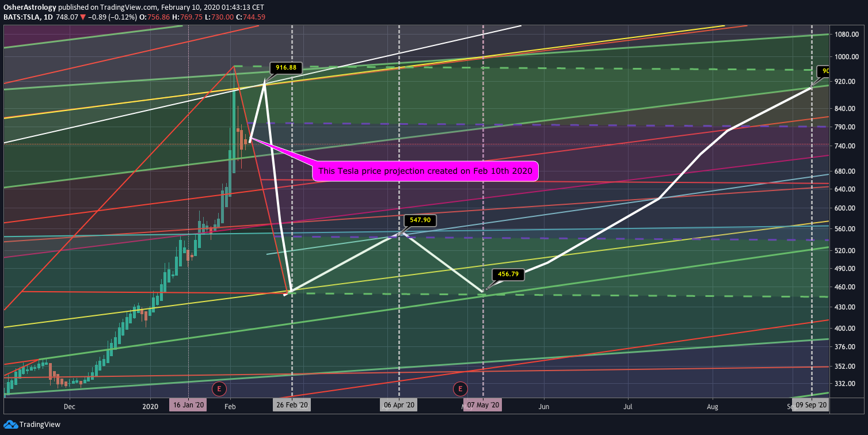Click the 840.00 price axis label
Image resolution: width=868 pixels, height=435 pixels.
pyautogui.click(x=846, y=109)
